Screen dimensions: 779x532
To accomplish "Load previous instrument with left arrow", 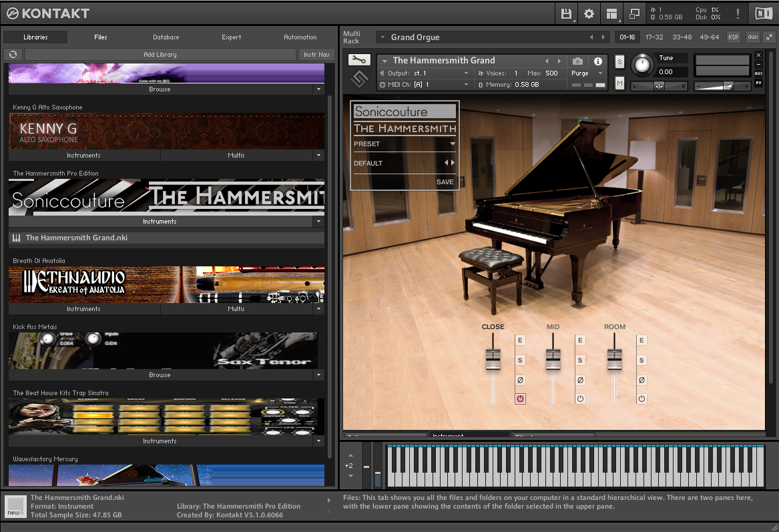I will [x=547, y=61].
